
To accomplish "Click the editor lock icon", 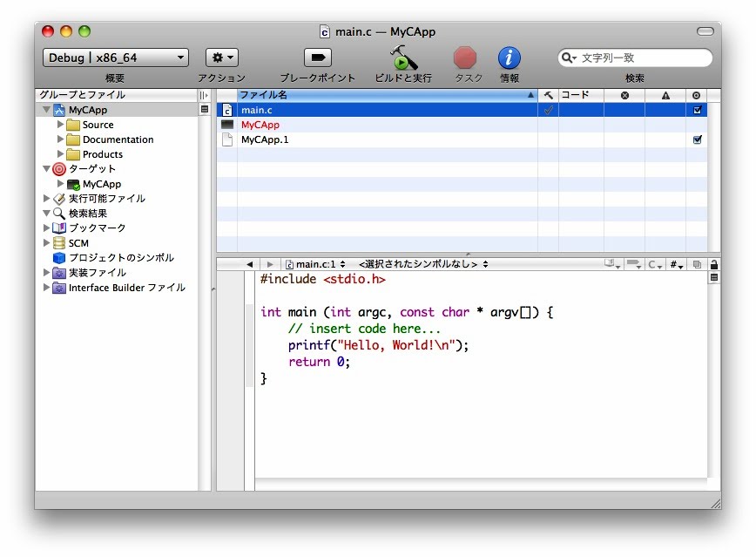I will [x=714, y=264].
